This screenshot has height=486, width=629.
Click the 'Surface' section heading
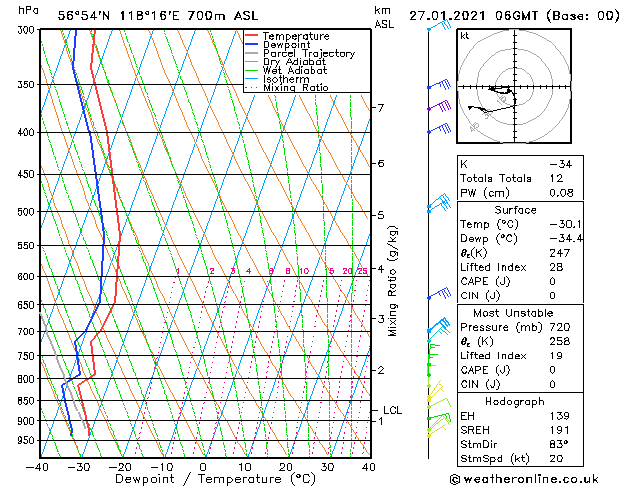(x=515, y=210)
